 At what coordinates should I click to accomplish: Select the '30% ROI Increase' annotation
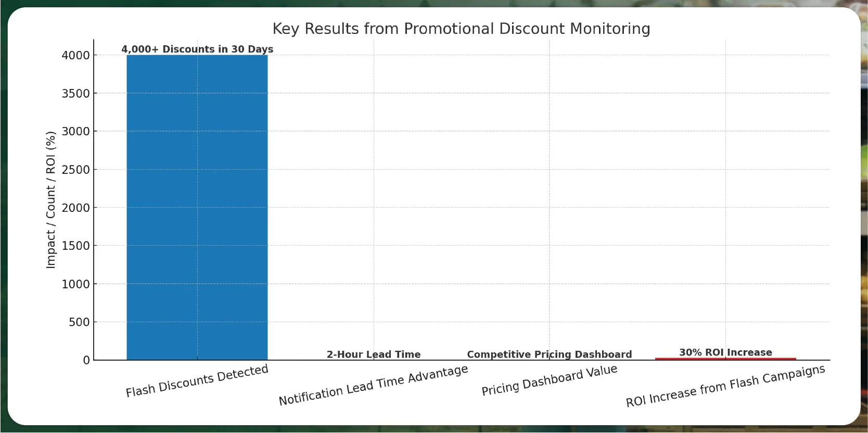pyautogui.click(x=725, y=352)
